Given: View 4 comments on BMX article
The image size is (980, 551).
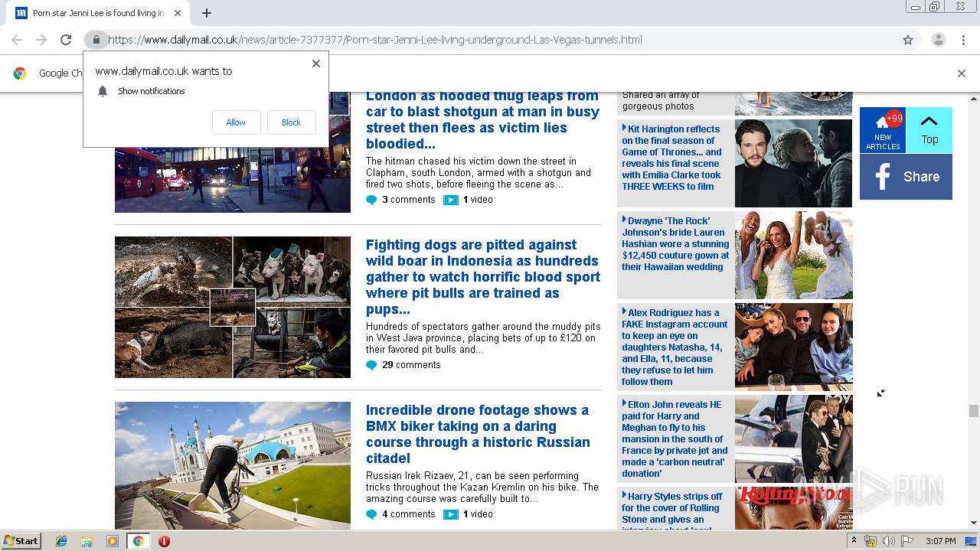Looking at the screenshot, I should (x=408, y=514).
